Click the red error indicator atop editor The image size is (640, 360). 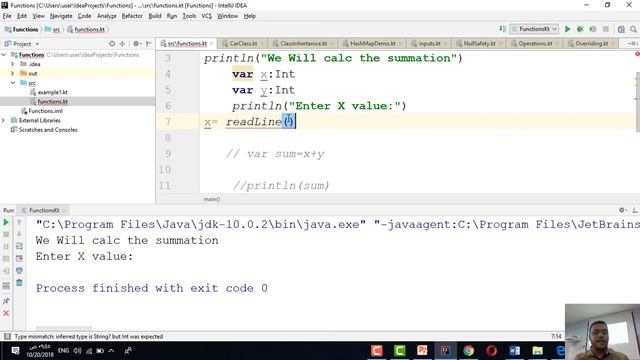coord(637,54)
